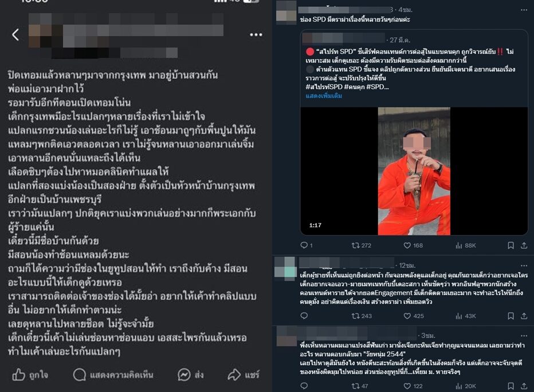The width and height of the screenshot is (534, 392).
Task: Open the three-dot menu on the Facebook post
Action: [x=256, y=35]
